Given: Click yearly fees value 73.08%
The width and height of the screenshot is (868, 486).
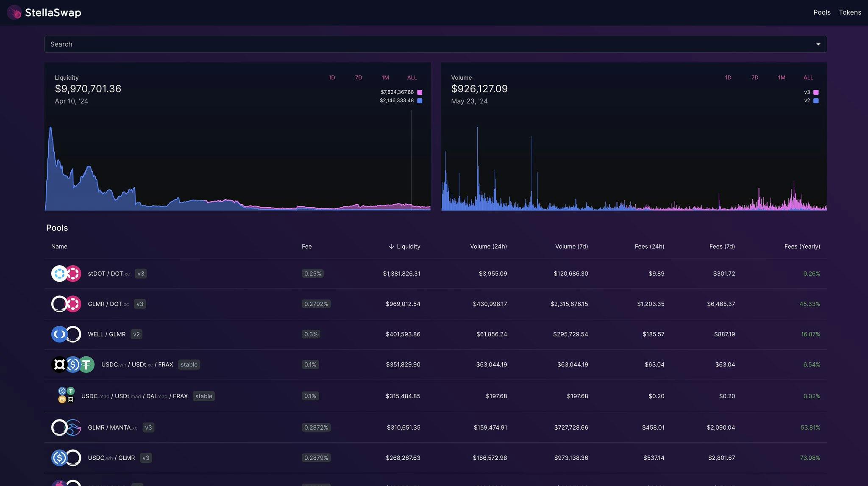Looking at the screenshot, I should [810, 458].
